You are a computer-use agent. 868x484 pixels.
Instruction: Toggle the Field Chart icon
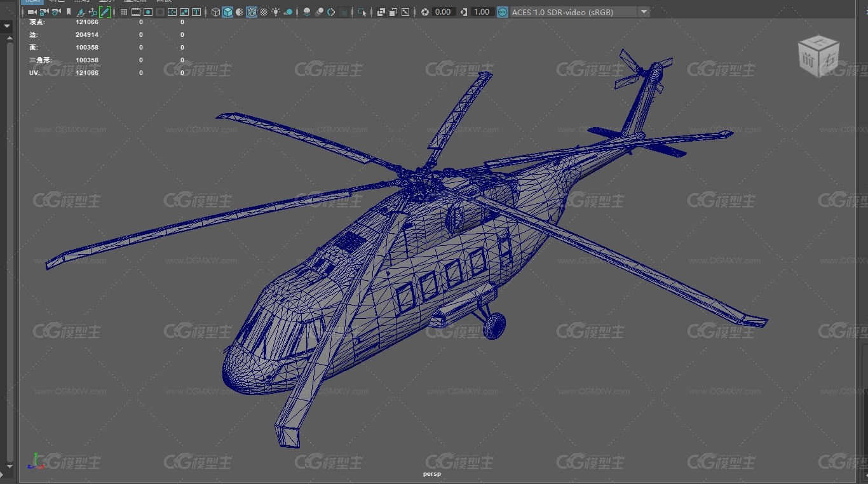click(x=172, y=12)
